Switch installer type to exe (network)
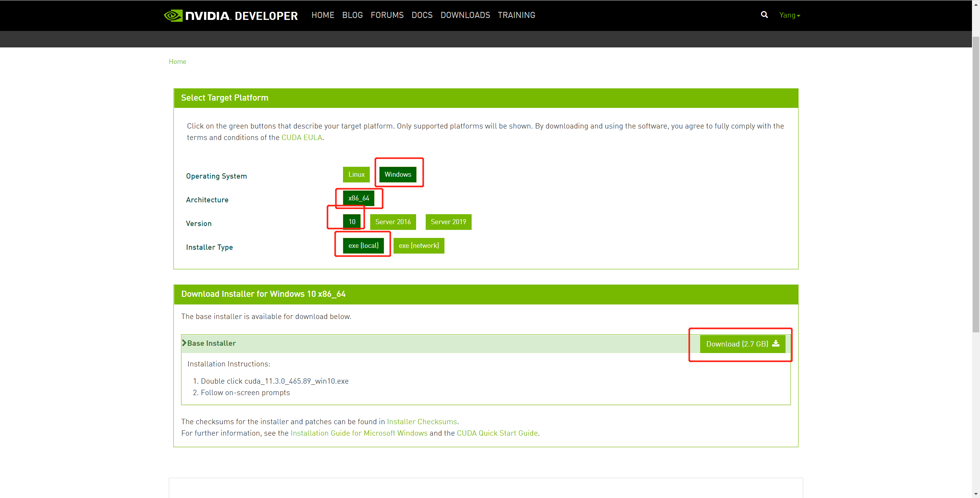Viewport: 980px width, 498px height. coord(419,245)
